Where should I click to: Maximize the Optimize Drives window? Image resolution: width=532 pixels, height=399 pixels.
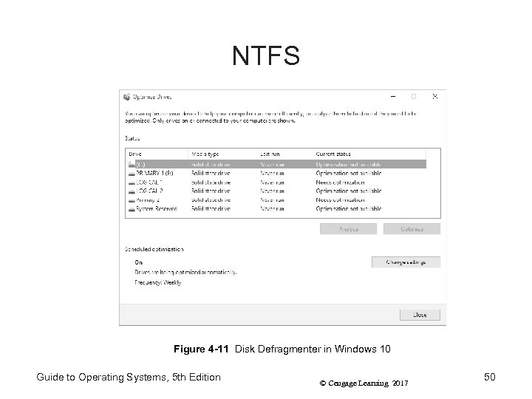[x=414, y=97]
